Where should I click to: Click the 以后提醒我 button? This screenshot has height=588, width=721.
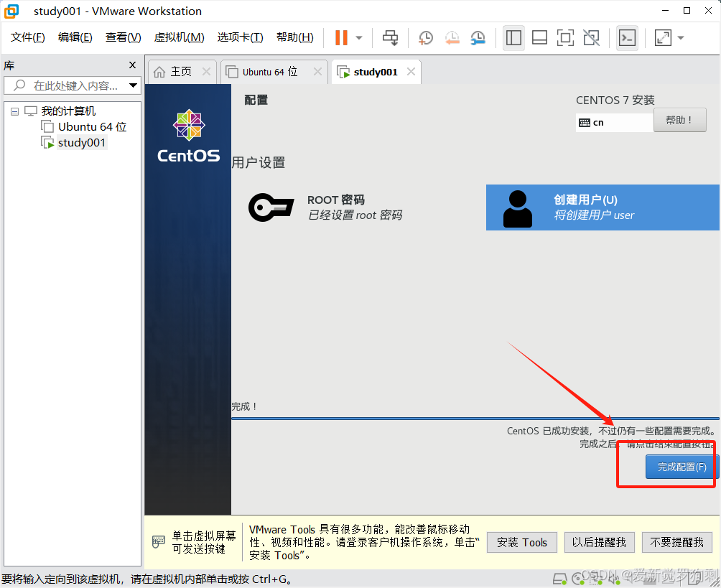tap(599, 543)
